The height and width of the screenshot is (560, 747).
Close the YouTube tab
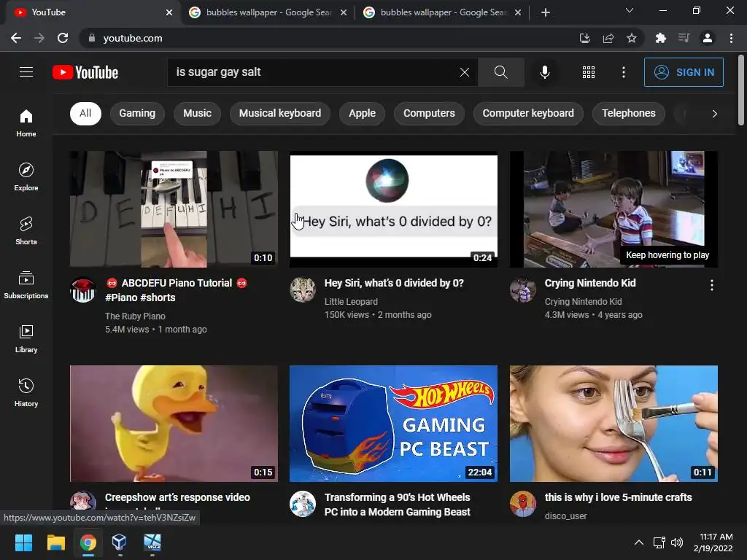tap(169, 12)
